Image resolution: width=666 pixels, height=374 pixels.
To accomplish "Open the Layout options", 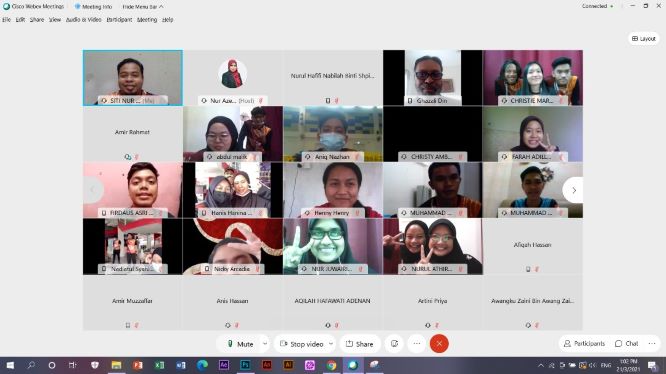I will point(643,39).
